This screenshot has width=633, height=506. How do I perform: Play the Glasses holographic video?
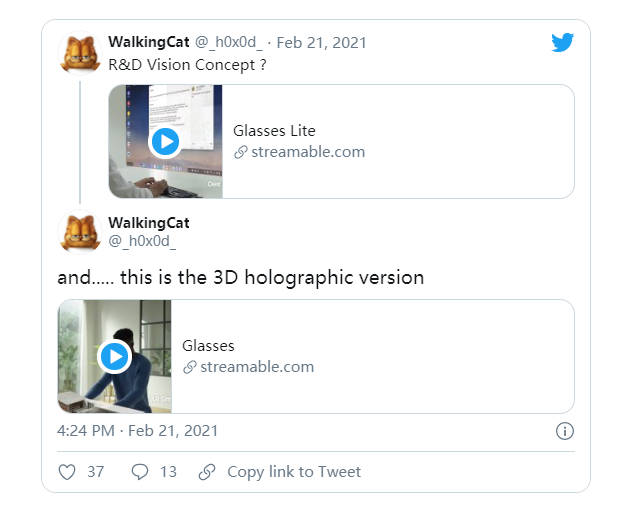[115, 356]
